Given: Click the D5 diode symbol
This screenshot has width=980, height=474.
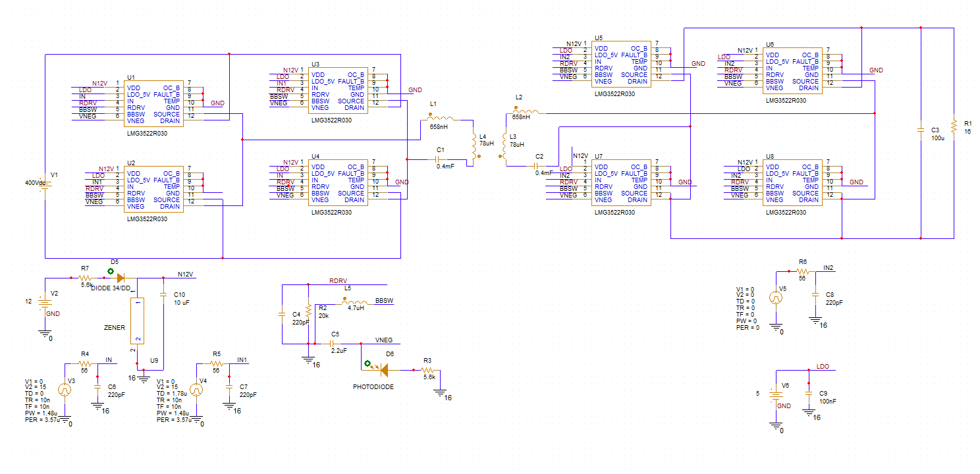Looking at the screenshot, I should [121, 278].
